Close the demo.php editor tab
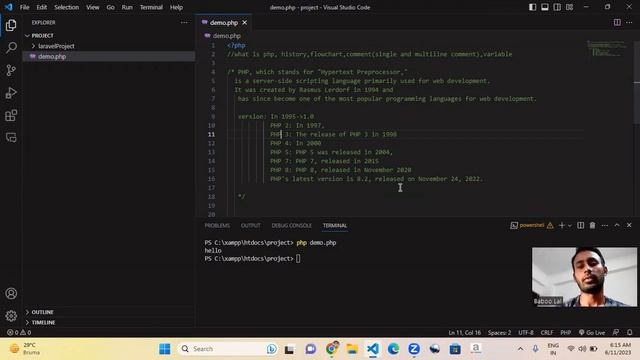The width and height of the screenshot is (640, 360). (x=244, y=22)
